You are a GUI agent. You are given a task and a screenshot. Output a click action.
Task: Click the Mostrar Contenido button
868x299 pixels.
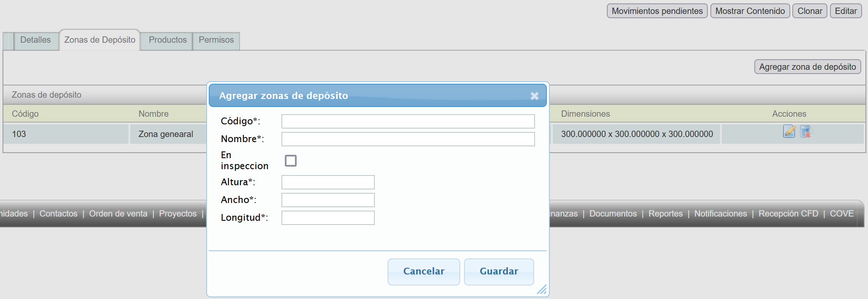[750, 11]
